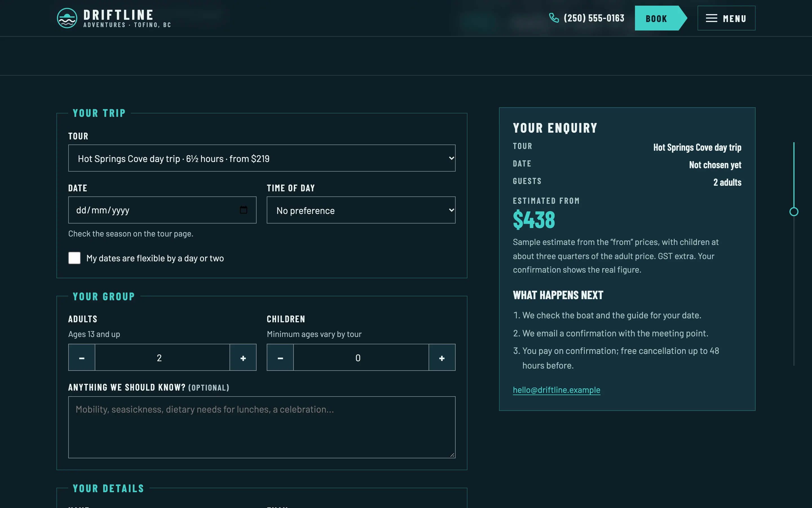Click the 'Your Details' section legend
Screen dimensions: 812x508
(108, 489)
